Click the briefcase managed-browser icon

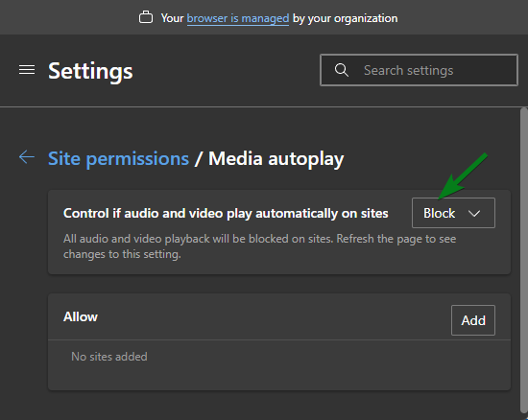[146, 17]
